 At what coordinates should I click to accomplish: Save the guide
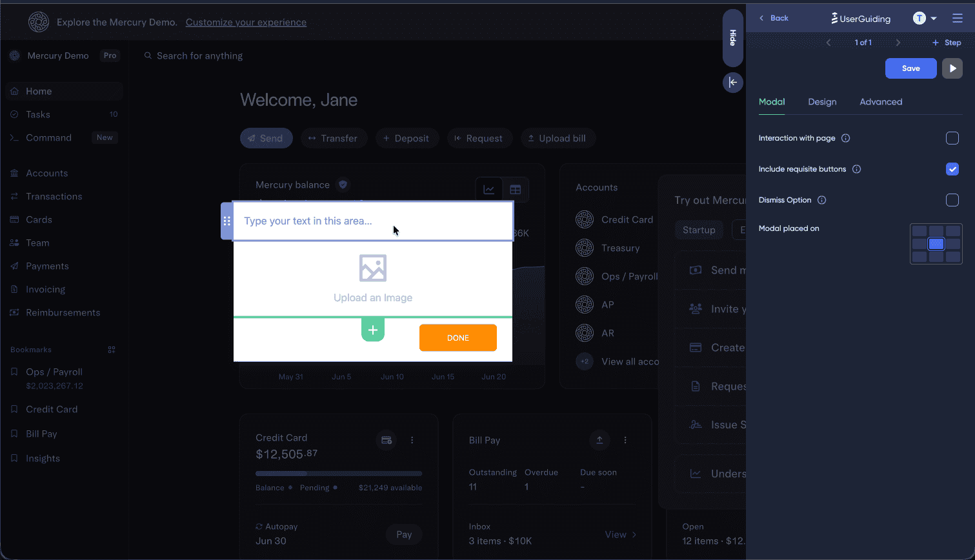point(910,68)
